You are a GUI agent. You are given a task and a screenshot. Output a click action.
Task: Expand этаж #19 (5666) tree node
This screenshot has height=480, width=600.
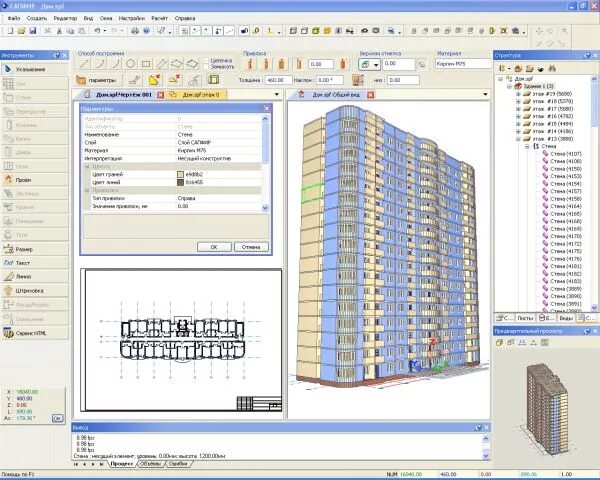click(518, 94)
